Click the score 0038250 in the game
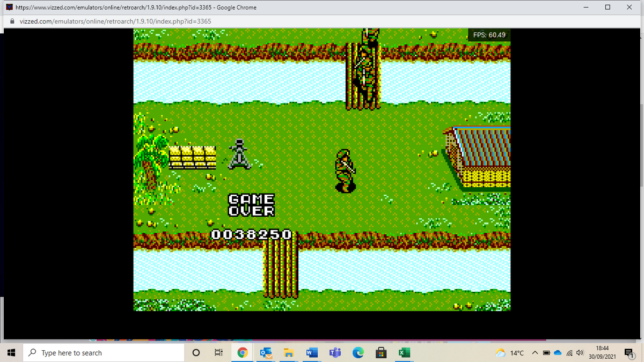The height and width of the screenshot is (362, 644). pyautogui.click(x=252, y=234)
